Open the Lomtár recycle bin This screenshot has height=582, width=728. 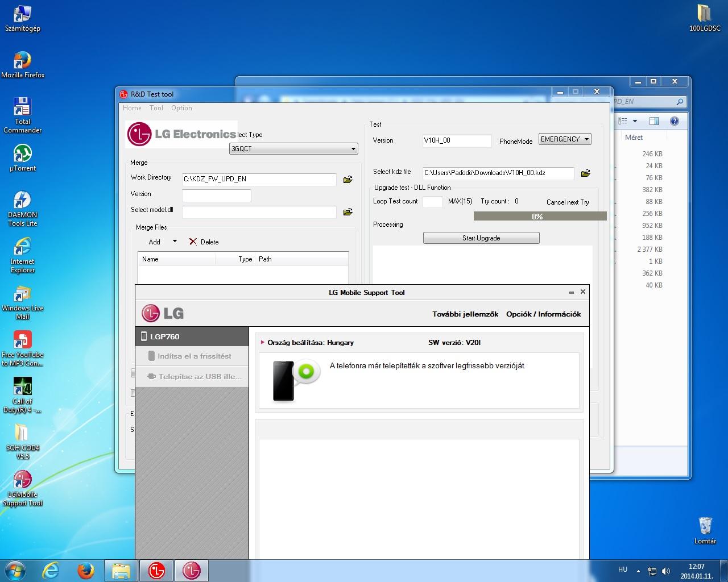tap(705, 530)
